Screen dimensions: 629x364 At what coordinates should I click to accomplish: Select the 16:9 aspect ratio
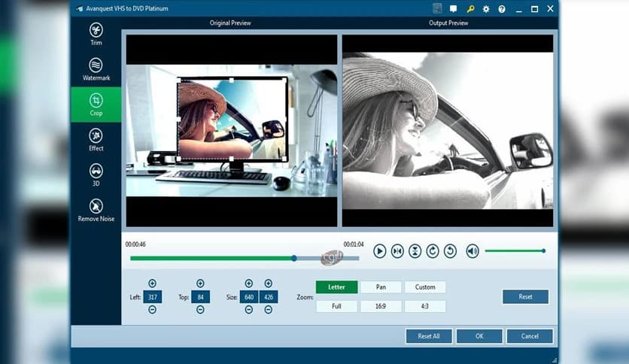tap(381, 306)
